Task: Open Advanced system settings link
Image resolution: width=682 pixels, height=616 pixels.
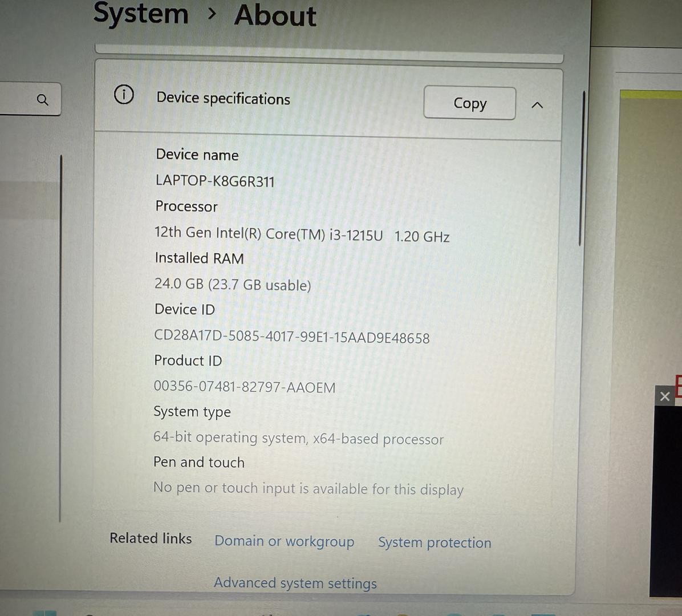Action: point(295,583)
